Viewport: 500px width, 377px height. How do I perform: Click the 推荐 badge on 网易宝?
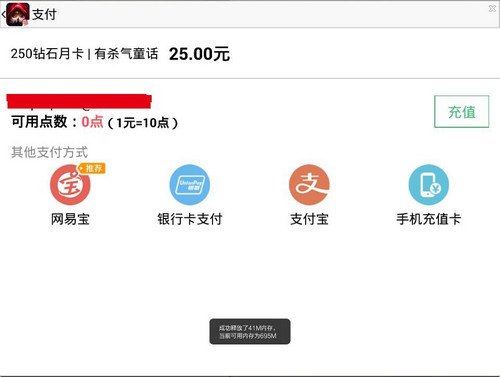point(92,168)
